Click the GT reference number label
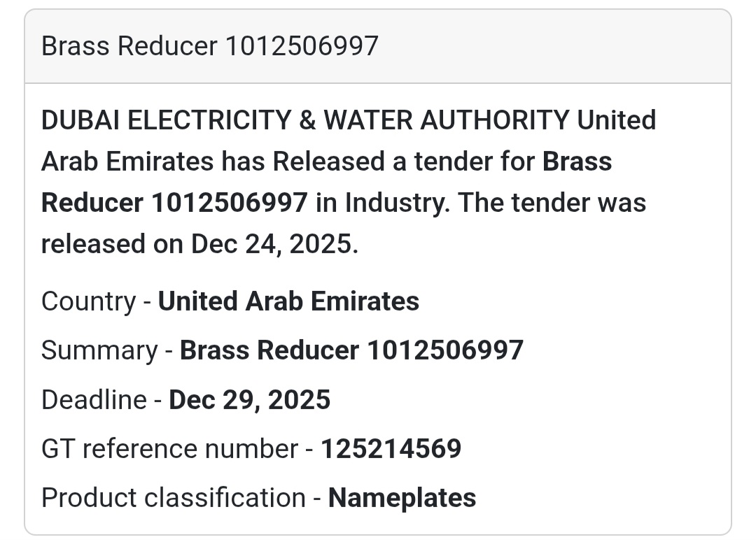This screenshot has height=542, width=756. click(x=169, y=449)
